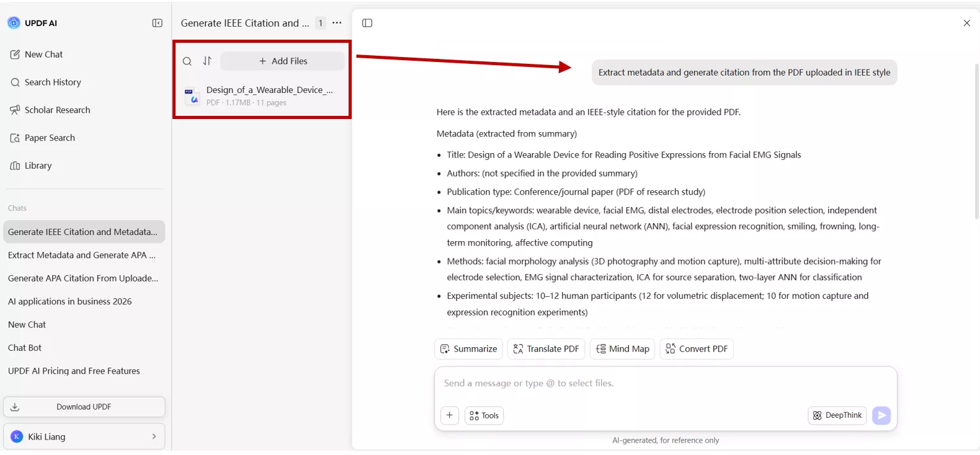Click the Mind Map button
Screen dimensions: 980x455
[622, 349]
